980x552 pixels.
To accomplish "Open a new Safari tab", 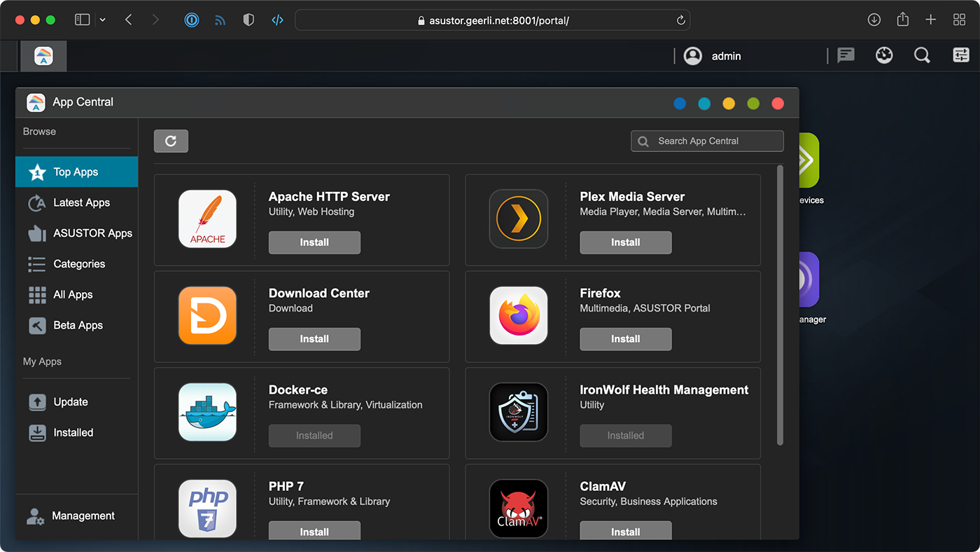I will point(930,20).
